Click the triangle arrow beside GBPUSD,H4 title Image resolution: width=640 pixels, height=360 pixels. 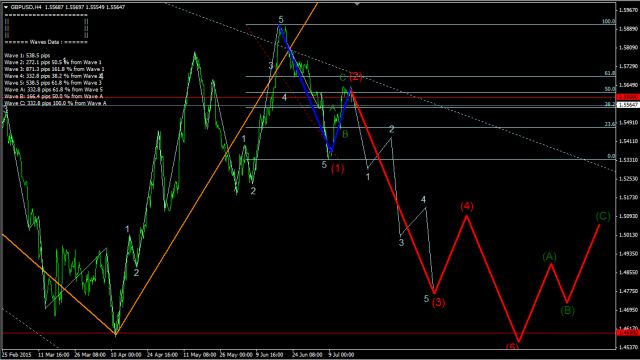pyautogui.click(x=6, y=7)
